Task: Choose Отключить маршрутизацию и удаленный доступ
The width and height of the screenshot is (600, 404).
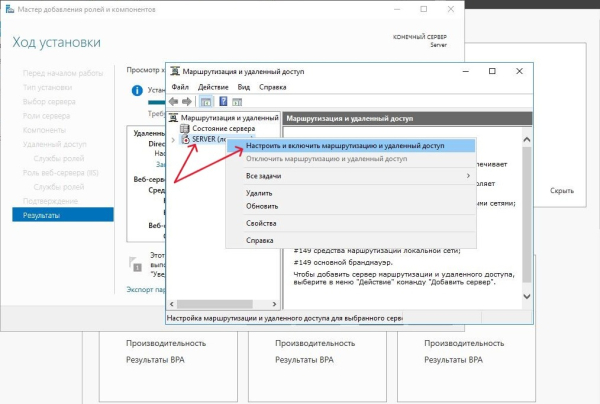Action: (x=351, y=159)
